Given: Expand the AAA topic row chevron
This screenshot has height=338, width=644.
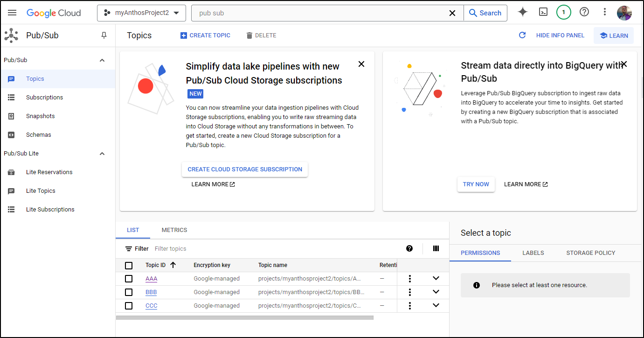Looking at the screenshot, I should click(436, 278).
